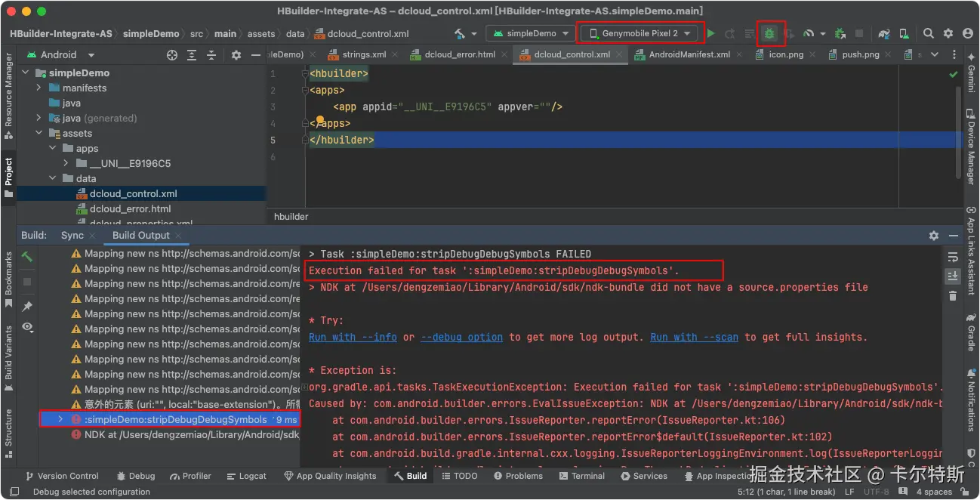Open the Genymobile Pixel 2 device dropdown
This screenshot has height=500, width=980.
point(640,34)
